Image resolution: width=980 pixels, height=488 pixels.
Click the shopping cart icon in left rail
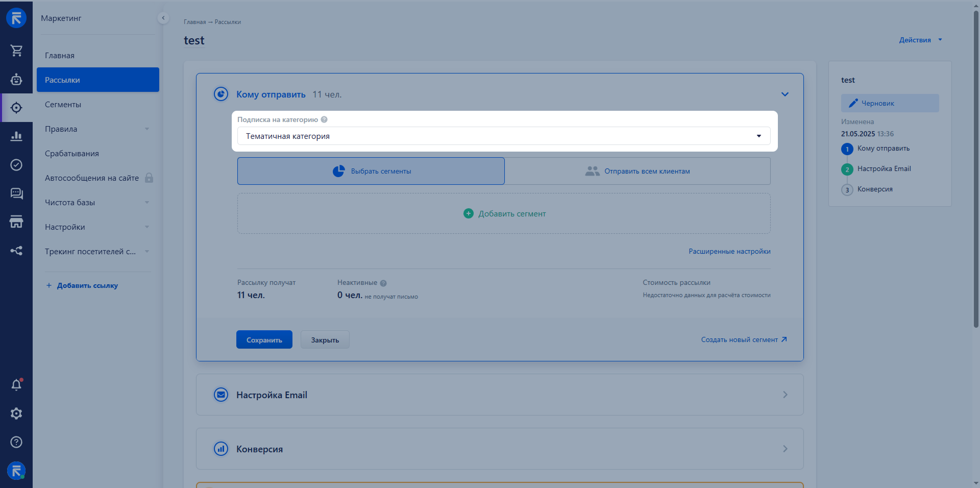click(x=16, y=50)
